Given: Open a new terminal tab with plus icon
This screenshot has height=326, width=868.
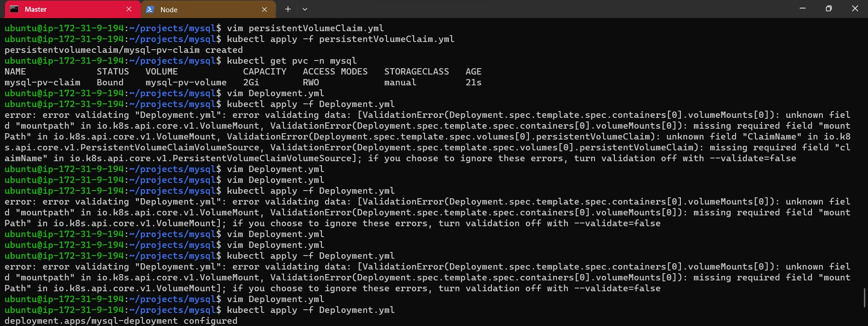Looking at the screenshot, I should [288, 9].
